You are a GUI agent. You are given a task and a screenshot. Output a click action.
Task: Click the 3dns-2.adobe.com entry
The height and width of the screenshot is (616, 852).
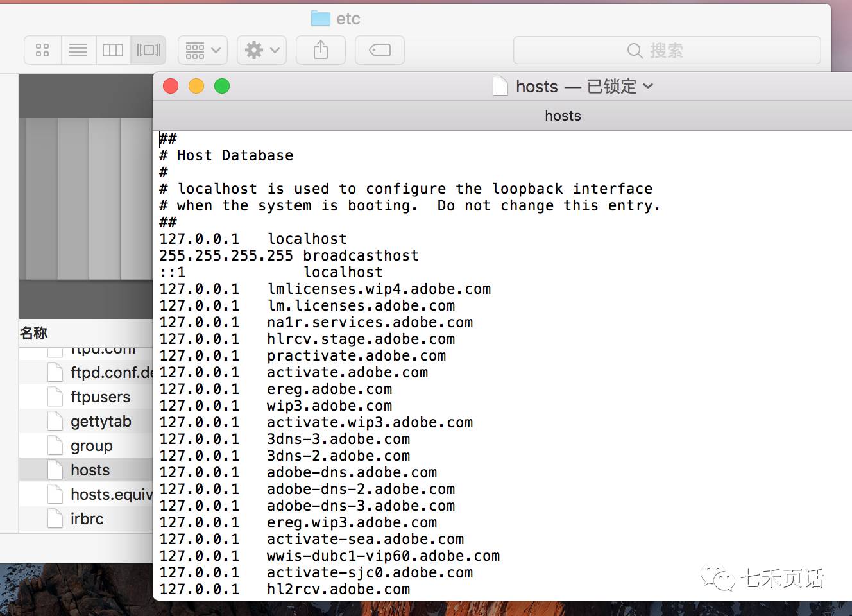[x=339, y=456]
